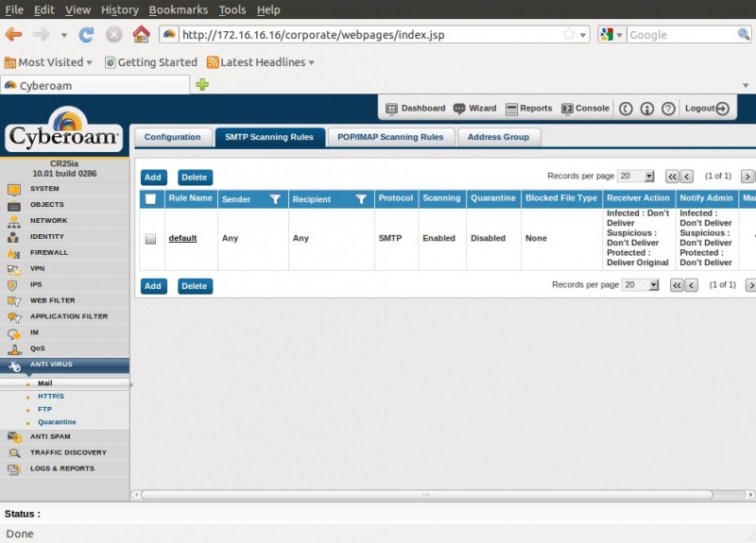Click the lower Delete button
This screenshot has width=756, height=543.
(x=195, y=286)
